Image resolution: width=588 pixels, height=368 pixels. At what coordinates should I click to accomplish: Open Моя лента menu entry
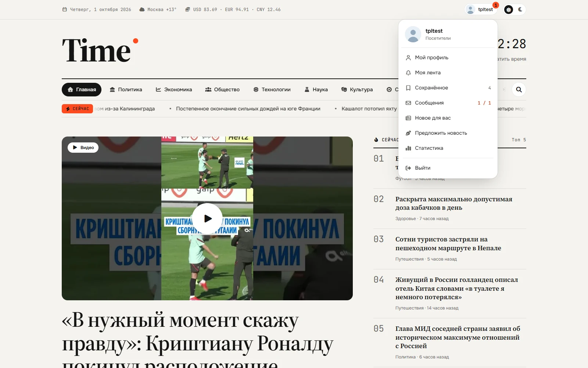[x=448, y=72]
